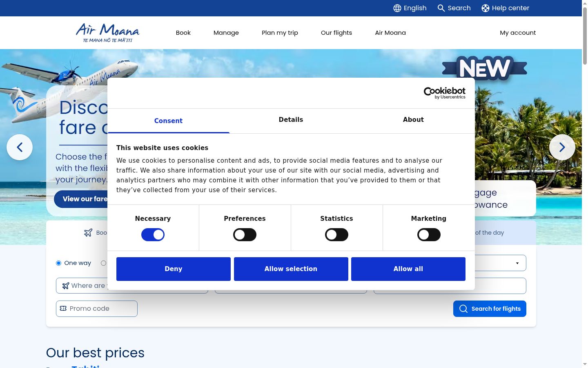This screenshot has width=588, height=368.
Task: Show previous carousel slide arrow
Action: click(20, 147)
